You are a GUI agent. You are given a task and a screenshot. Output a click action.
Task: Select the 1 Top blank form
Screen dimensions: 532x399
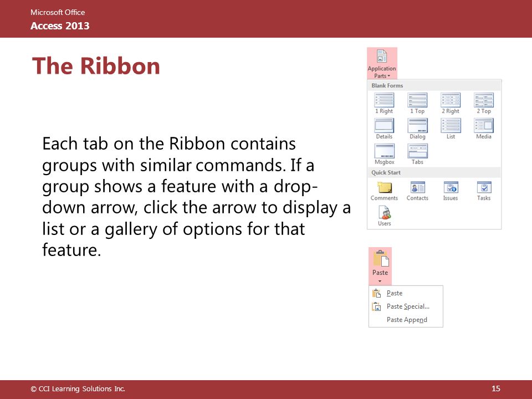(417, 104)
